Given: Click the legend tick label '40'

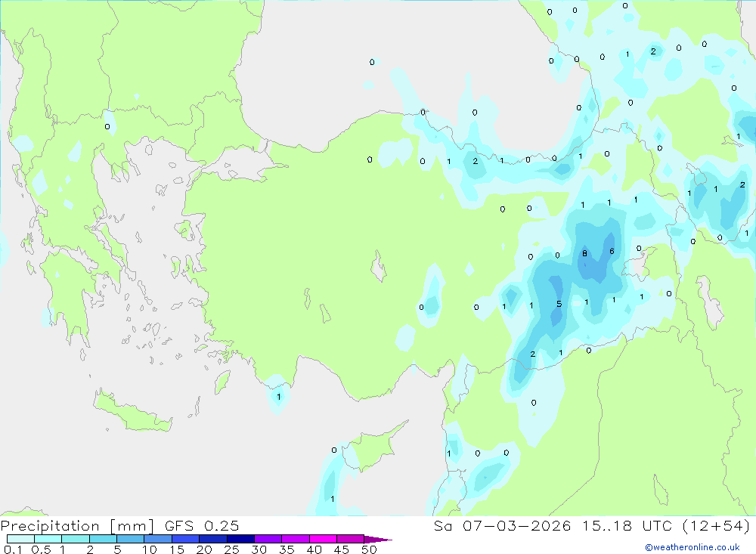Looking at the screenshot, I should tap(314, 549).
